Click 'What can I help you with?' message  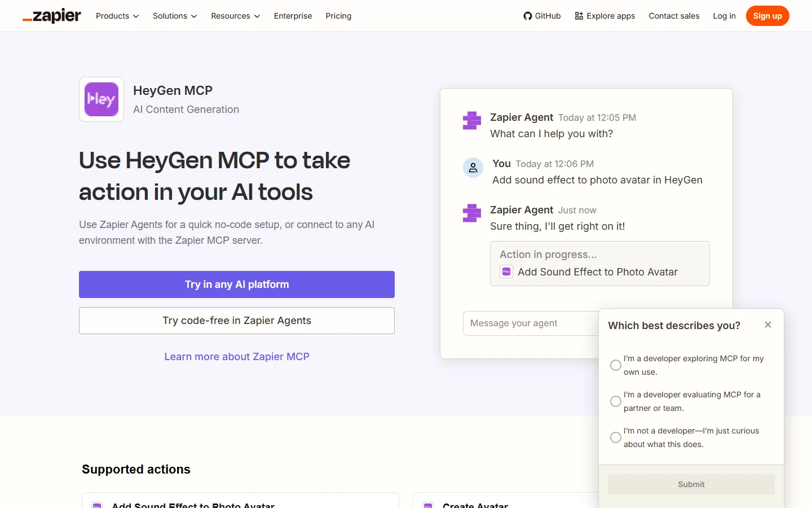551,134
